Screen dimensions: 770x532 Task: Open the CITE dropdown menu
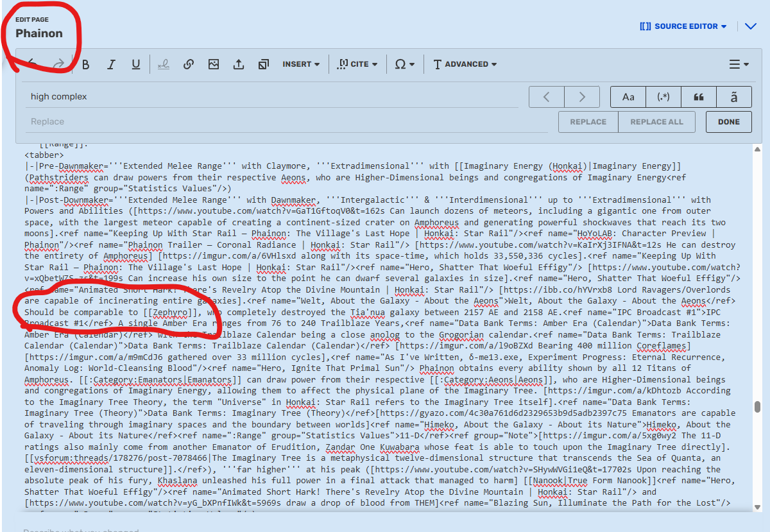click(357, 64)
